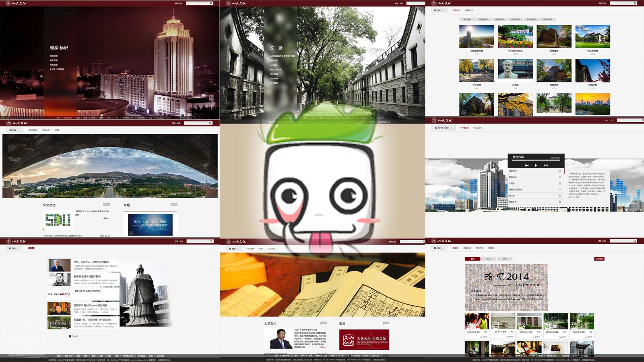This screenshot has width=644, height=362.
Task: Skip to next track in music player
Action: click(546, 165)
